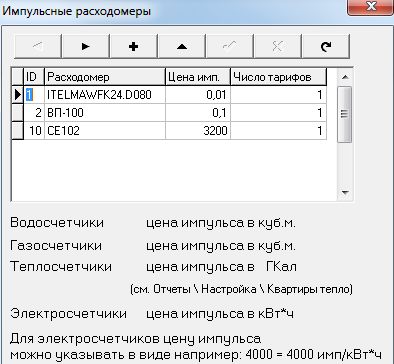Click the Цена имп. column header

pos(198,77)
